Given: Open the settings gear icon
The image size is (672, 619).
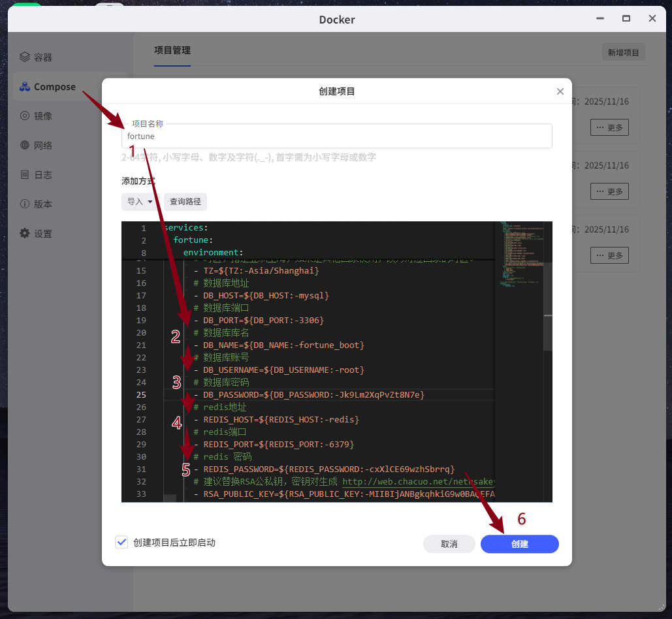Looking at the screenshot, I should 25,234.
